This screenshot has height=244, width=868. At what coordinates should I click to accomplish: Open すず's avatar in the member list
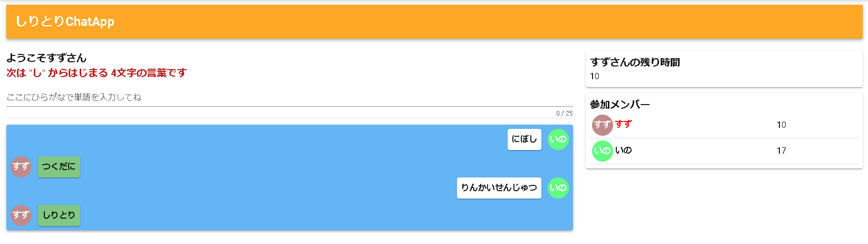[602, 125]
